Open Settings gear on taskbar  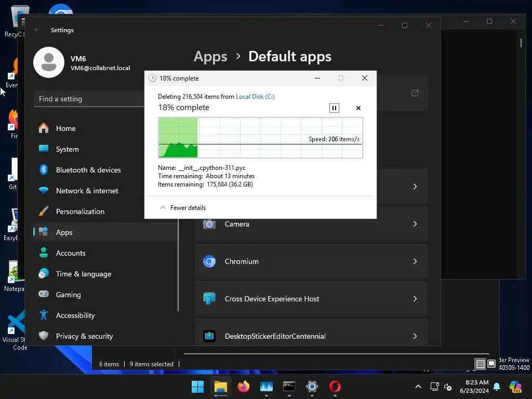(x=312, y=387)
